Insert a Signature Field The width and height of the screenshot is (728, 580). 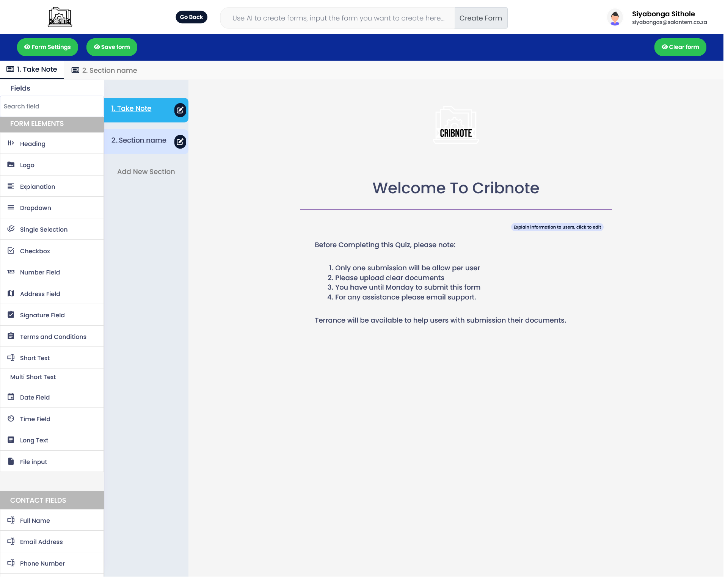(x=42, y=315)
